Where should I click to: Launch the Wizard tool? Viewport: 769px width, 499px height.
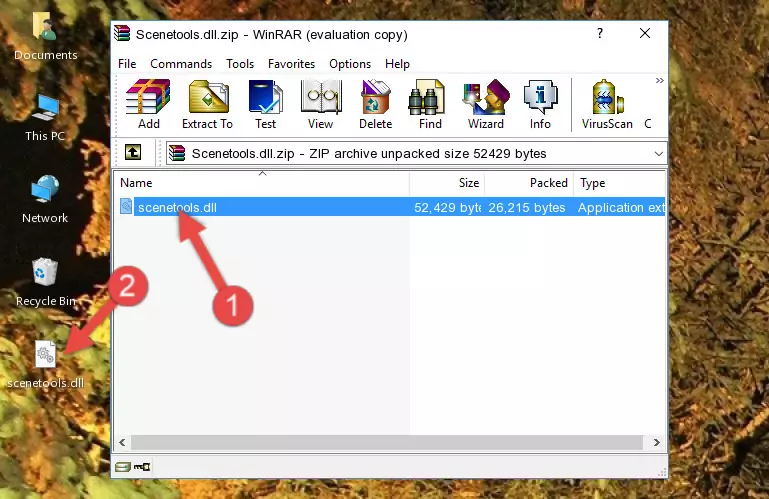pos(486,105)
